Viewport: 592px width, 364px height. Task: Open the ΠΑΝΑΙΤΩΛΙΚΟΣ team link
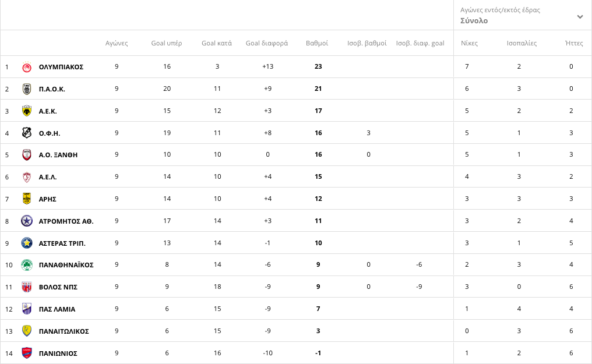coord(64,331)
